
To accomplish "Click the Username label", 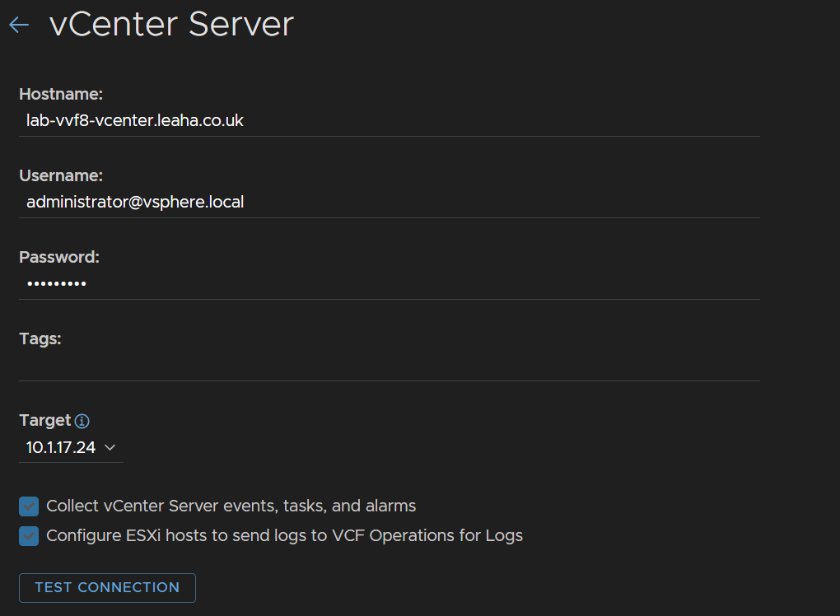I will pyautogui.click(x=61, y=175).
